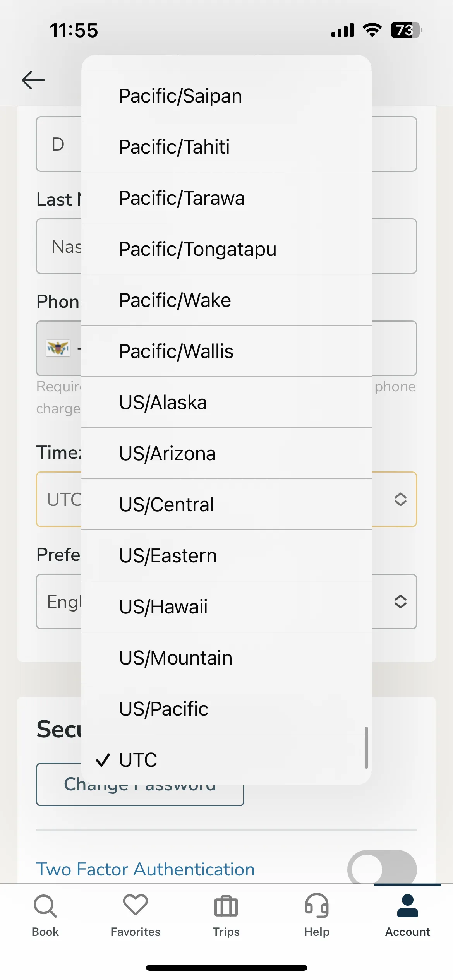This screenshot has height=980, width=453.
Task: Open the Trips suitcase icon
Action: 226,906
